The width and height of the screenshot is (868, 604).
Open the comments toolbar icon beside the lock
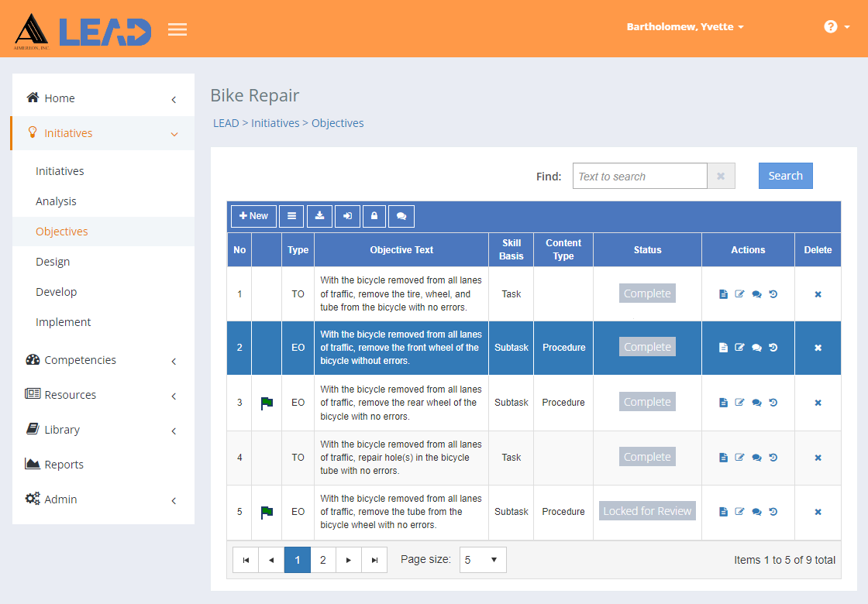pyautogui.click(x=401, y=216)
